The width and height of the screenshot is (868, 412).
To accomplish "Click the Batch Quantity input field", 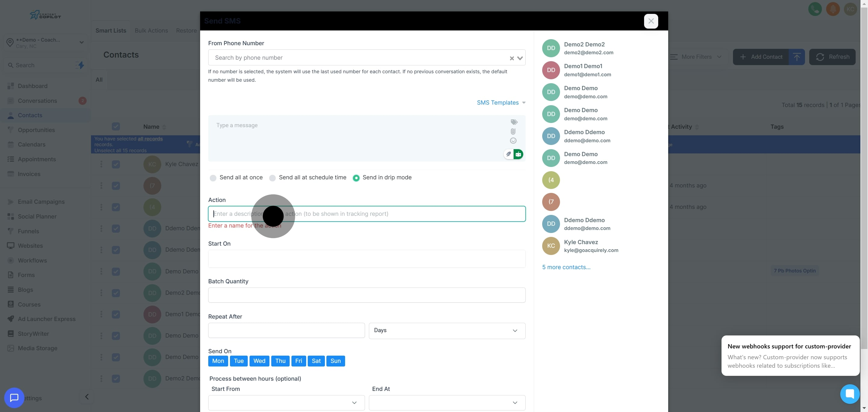I will tap(366, 295).
